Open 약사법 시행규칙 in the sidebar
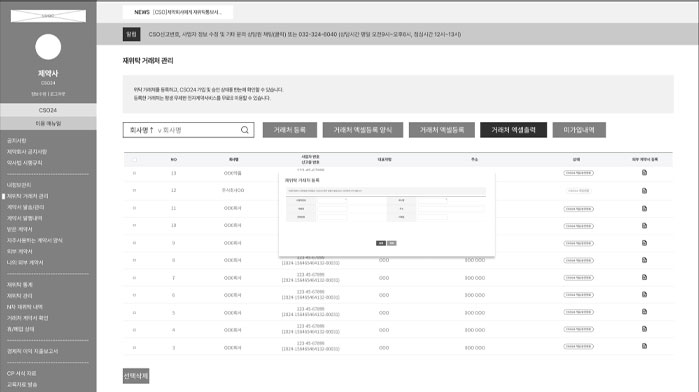 [x=25, y=163]
